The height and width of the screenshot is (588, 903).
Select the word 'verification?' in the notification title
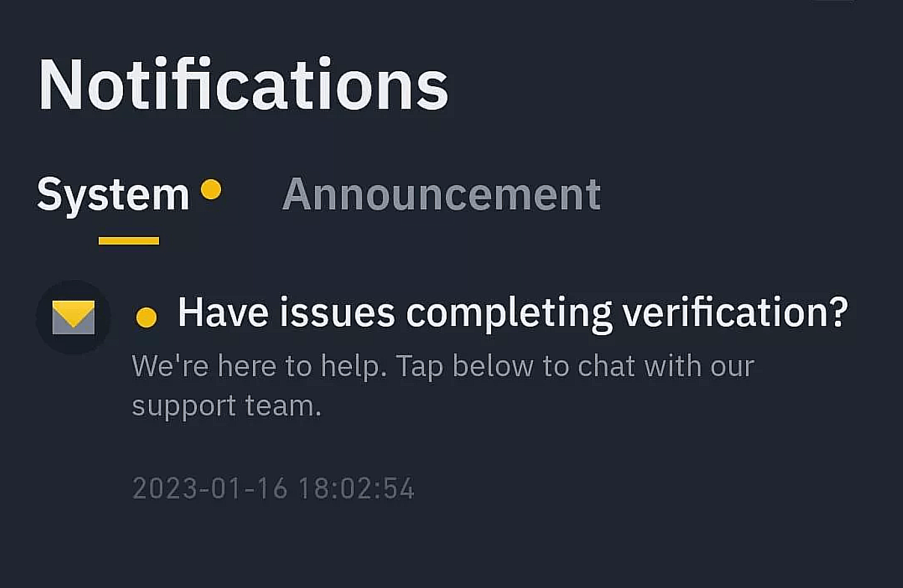coord(735,312)
